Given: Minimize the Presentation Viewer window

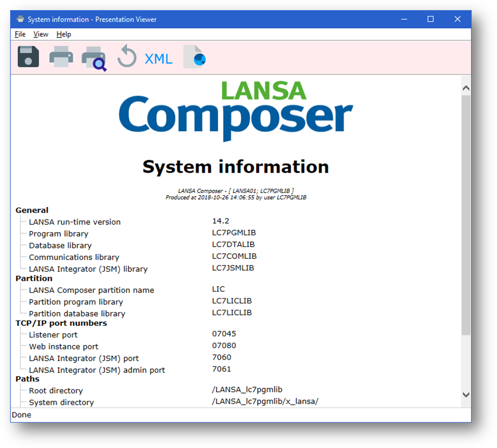Looking at the screenshot, I should pos(404,19).
